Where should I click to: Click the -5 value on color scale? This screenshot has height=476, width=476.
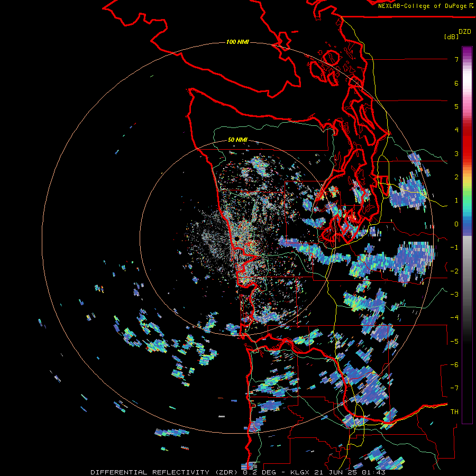pos(454,341)
